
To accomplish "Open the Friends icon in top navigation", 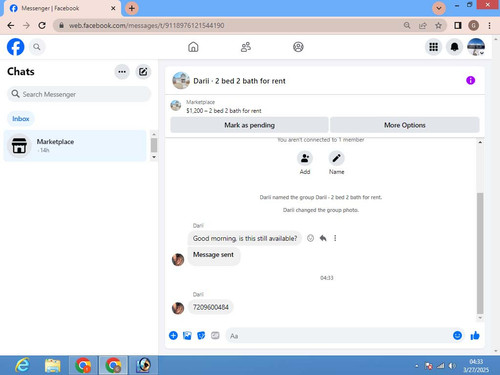I will pos(246,47).
